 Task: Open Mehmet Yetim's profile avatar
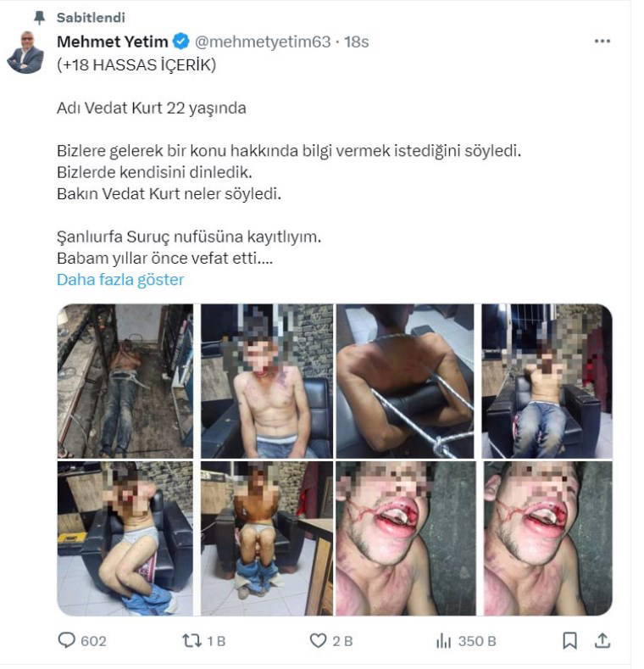click(25, 53)
